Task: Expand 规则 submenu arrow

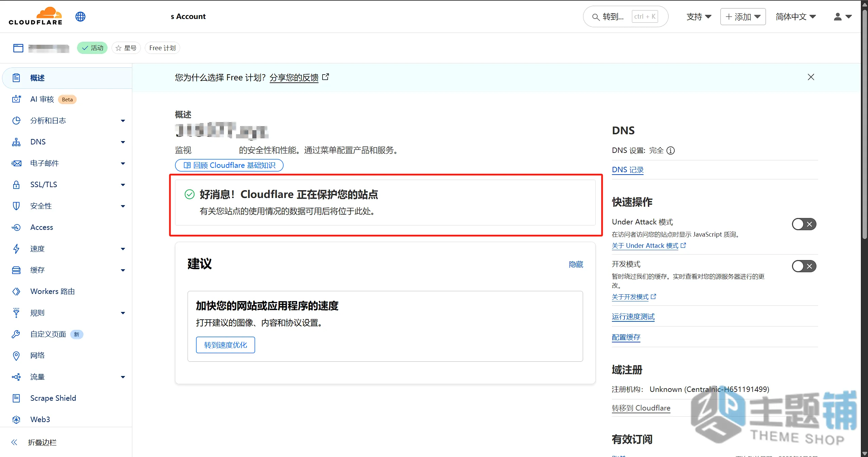Action: [x=123, y=313]
